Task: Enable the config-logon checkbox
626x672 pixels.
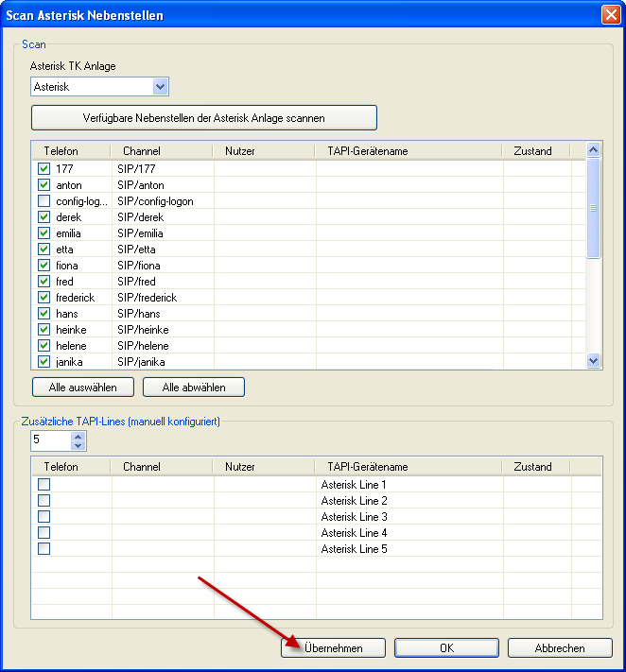Action: tap(44, 201)
